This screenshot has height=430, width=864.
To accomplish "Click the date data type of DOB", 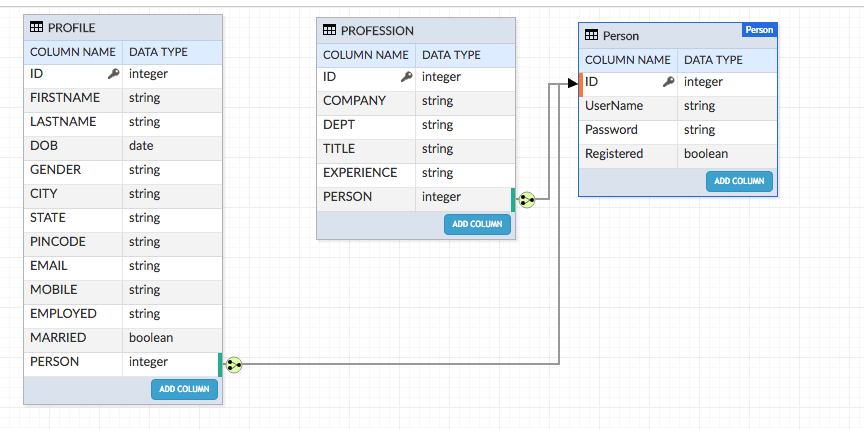I will pyautogui.click(x=141, y=146).
